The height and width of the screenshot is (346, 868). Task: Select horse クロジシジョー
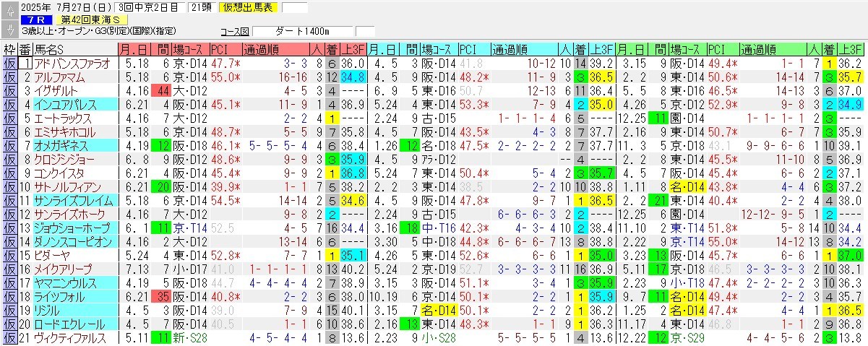pyautogui.click(x=74, y=160)
